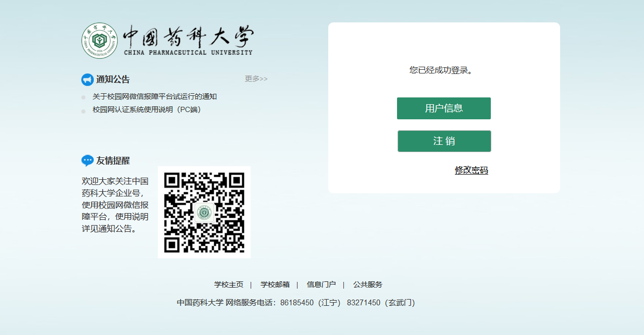
Task: Open the 修改密码 link
Action: click(471, 170)
